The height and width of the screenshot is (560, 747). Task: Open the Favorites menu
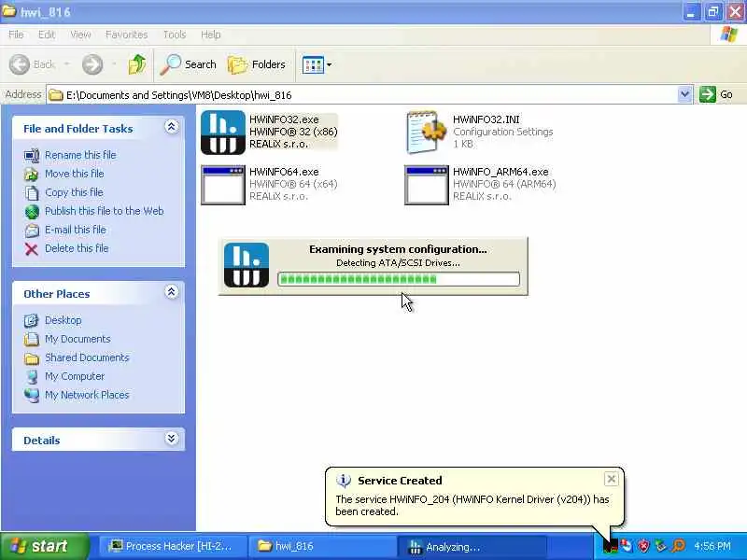click(126, 35)
